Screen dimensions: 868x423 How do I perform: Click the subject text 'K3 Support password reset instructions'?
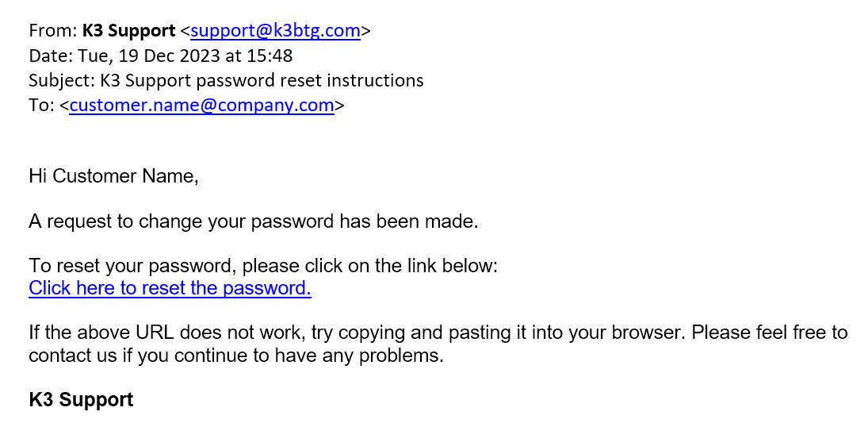(262, 80)
